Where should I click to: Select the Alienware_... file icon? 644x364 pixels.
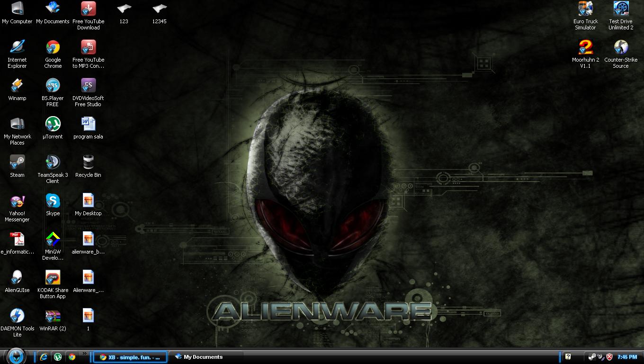pos(88,282)
